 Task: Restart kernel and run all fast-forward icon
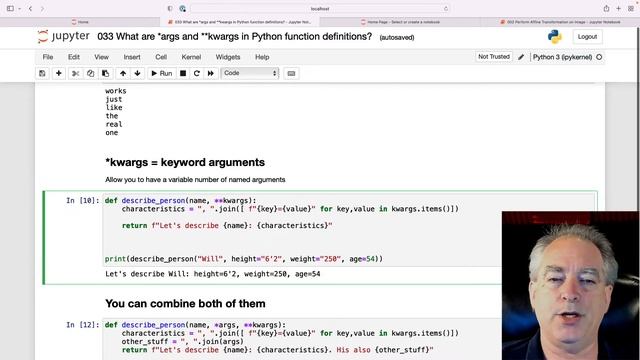[211, 73]
